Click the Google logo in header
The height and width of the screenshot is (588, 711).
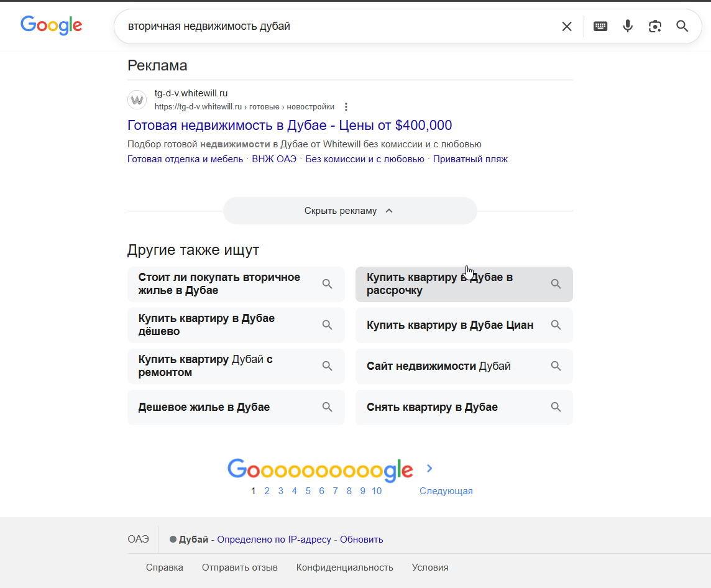tap(52, 25)
